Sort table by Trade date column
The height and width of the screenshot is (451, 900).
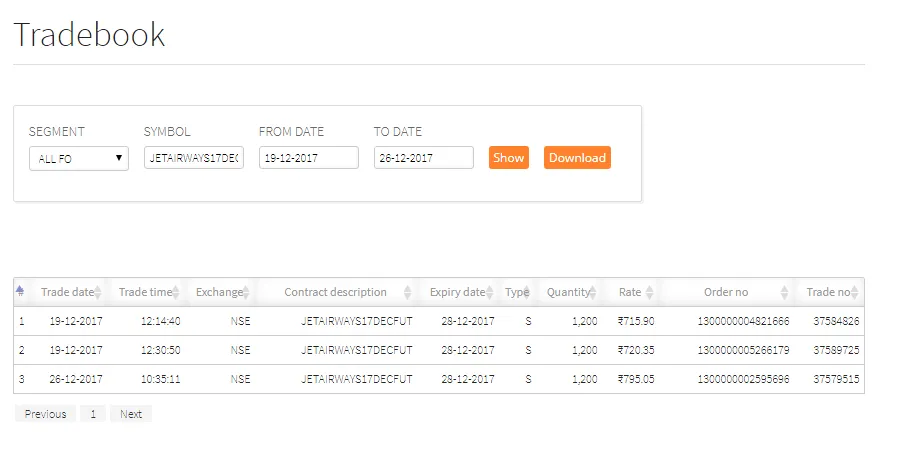pos(67,292)
